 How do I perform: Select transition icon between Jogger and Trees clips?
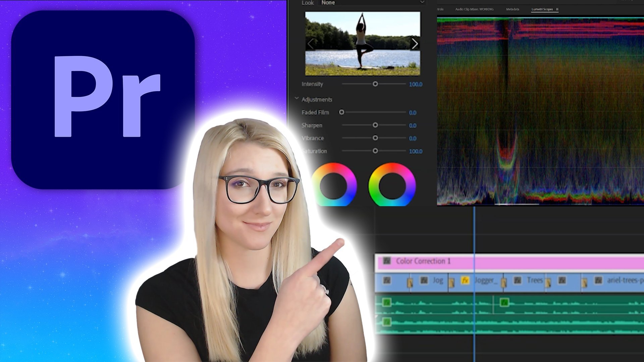tap(503, 283)
